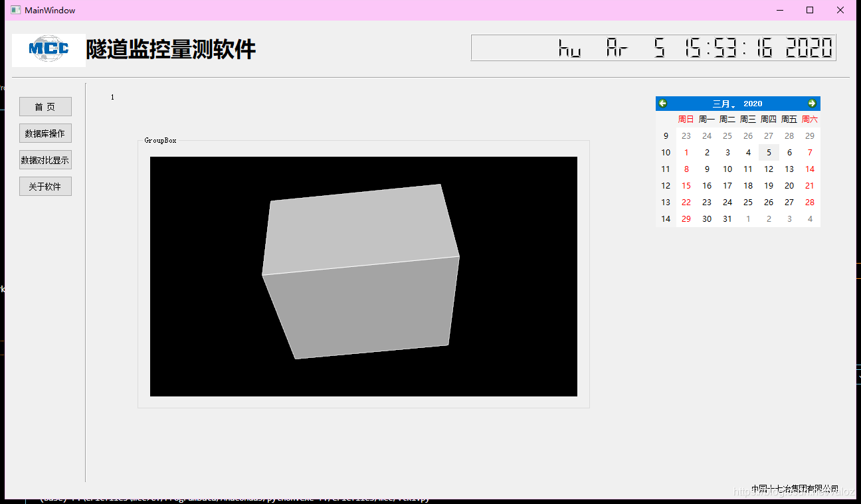Open 数据库操作 database operations
The height and width of the screenshot is (504, 861).
point(45,133)
